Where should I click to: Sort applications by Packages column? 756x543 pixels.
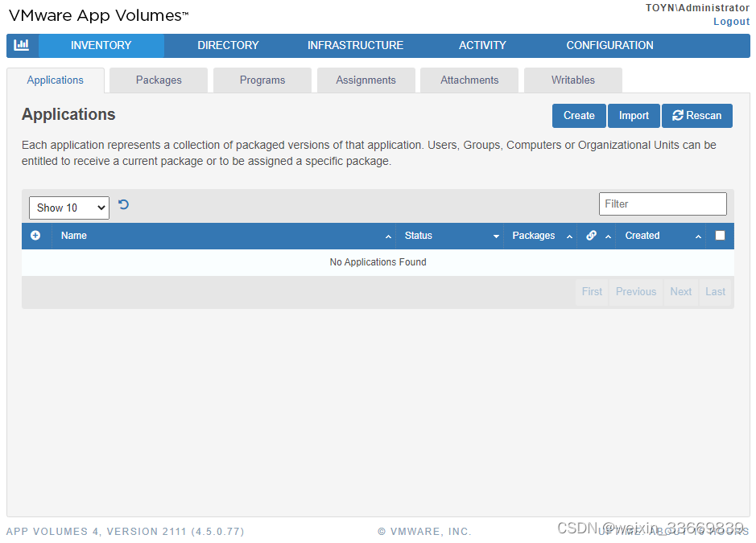tap(540, 236)
